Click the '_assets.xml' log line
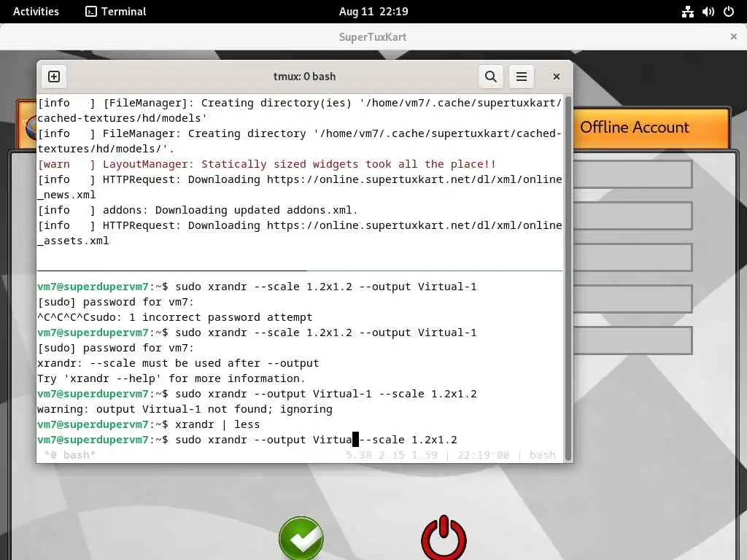The image size is (747, 560). pos(74,241)
